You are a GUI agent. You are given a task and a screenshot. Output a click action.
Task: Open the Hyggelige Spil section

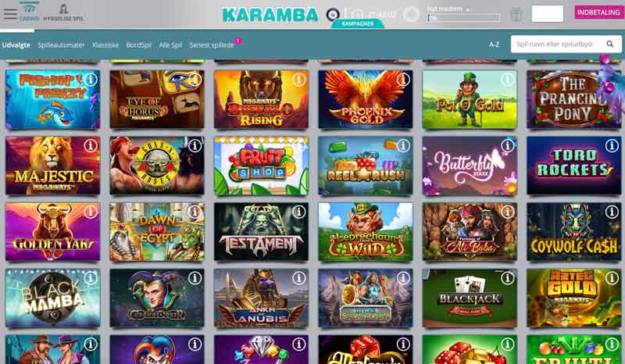pos(63,12)
